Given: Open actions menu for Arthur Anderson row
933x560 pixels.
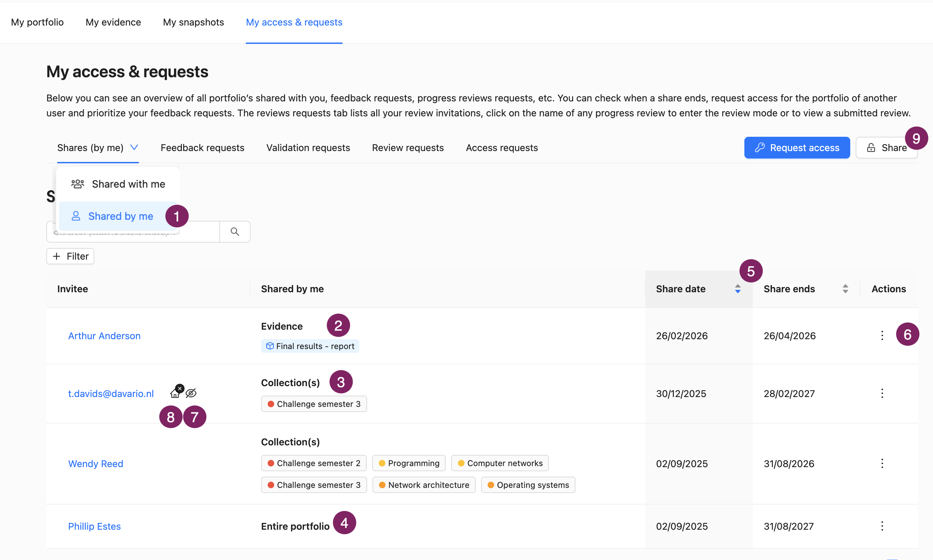Looking at the screenshot, I should point(882,335).
